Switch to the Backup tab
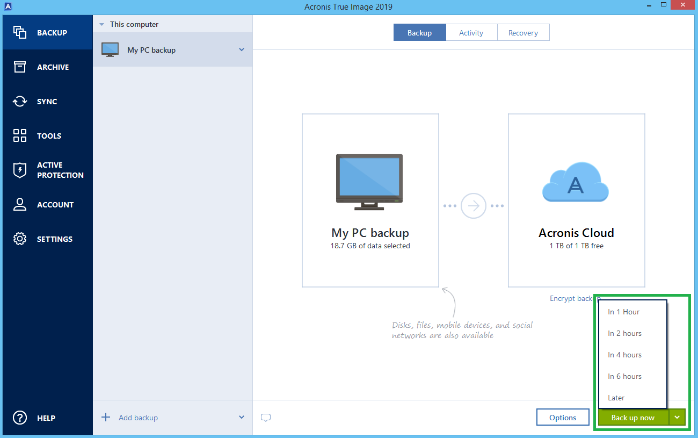This screenshot has width=698, height=438. (419, 32)
